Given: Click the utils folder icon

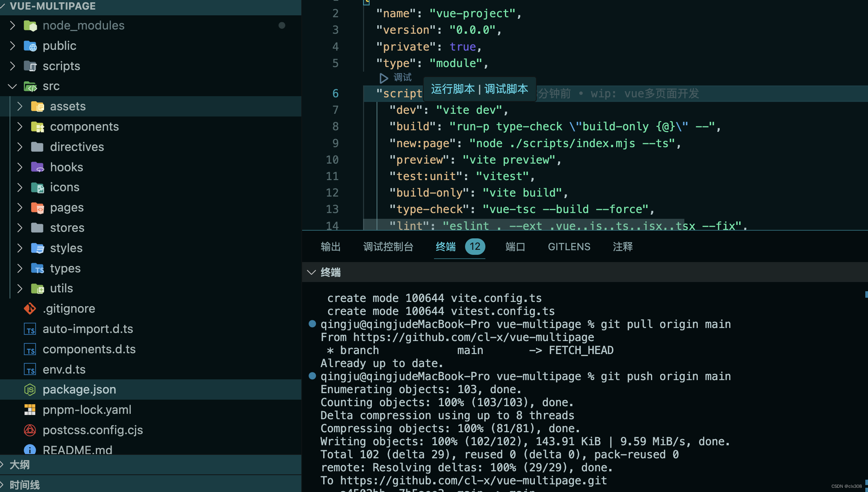Looking at the screenshot, I should coord(38,289).
